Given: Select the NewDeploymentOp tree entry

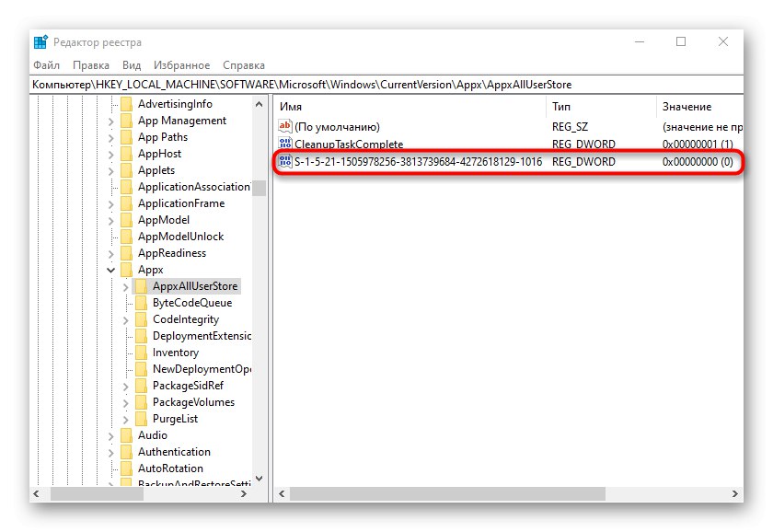Looking at the screenshot, I should coord(202,369).
